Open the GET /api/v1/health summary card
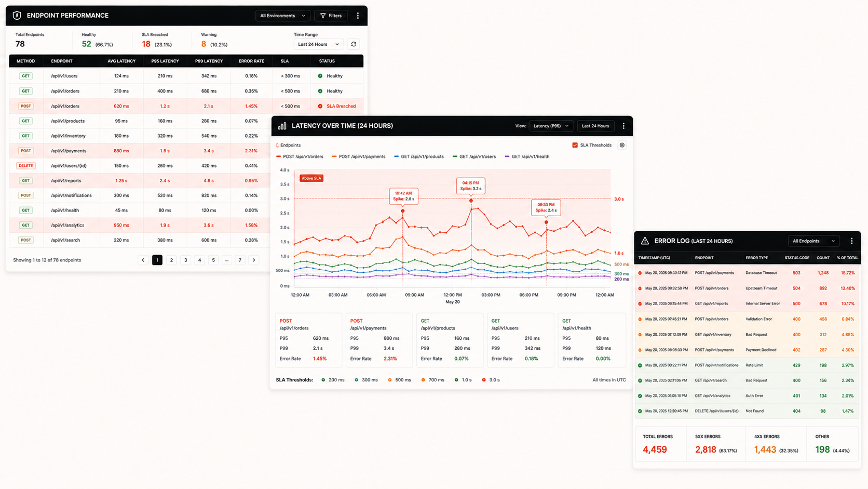Image resolution: width=868 pixels, height=489 pixels. pos(591,340)
